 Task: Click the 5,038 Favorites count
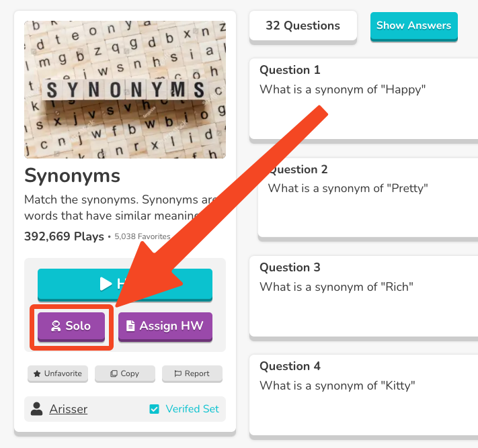pos(143,237)
